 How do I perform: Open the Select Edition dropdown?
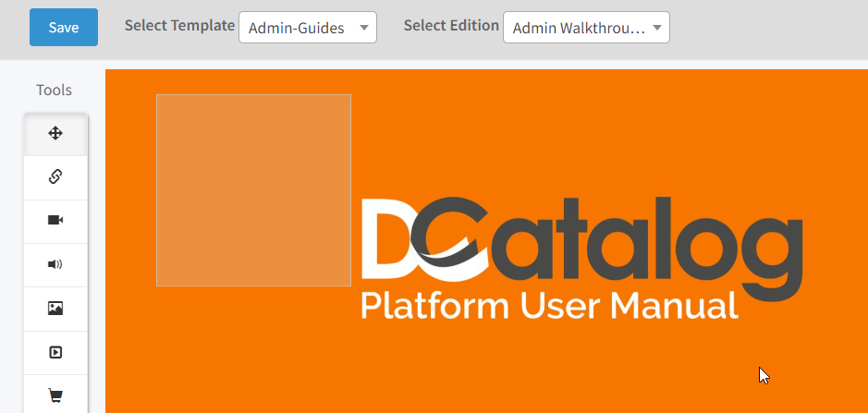(x=586, y=28)
